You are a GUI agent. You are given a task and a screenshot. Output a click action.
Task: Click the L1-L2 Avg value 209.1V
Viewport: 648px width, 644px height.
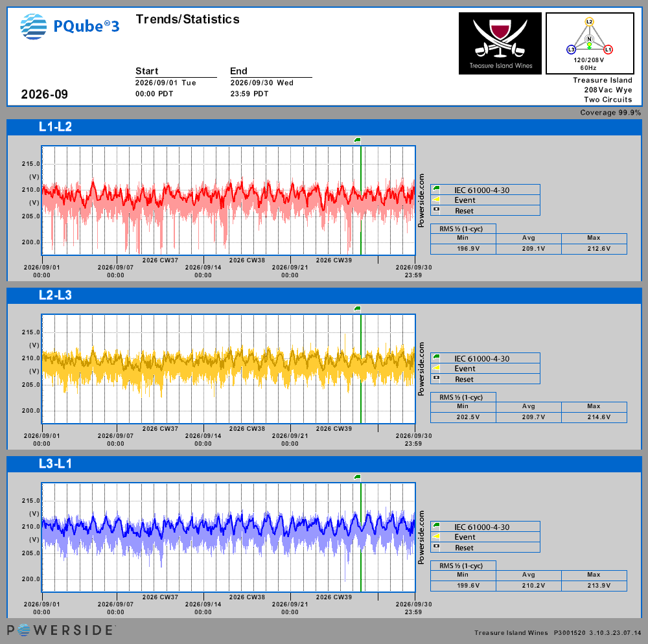click(533, 249)
